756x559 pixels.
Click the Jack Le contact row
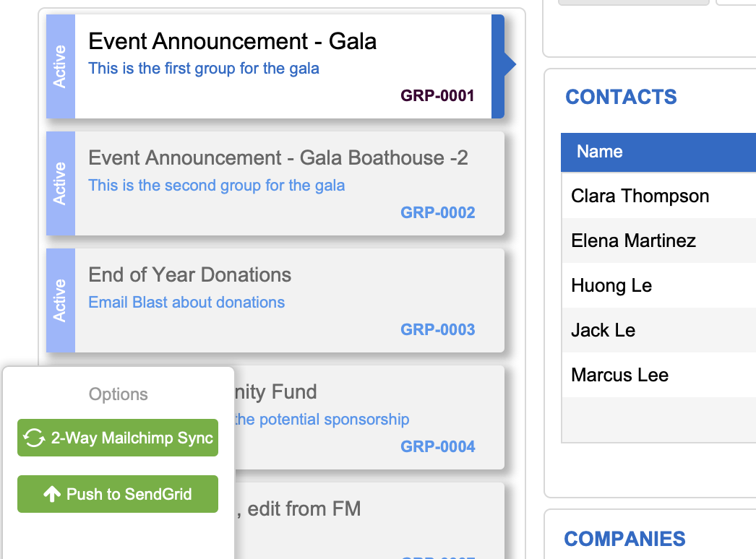tap(603, 330)
